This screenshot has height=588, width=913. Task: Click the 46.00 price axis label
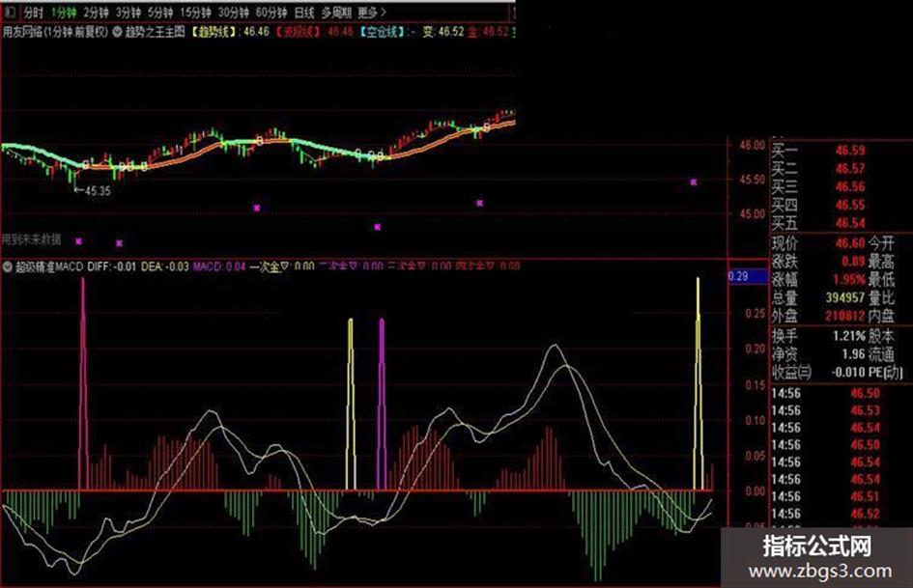753,145
